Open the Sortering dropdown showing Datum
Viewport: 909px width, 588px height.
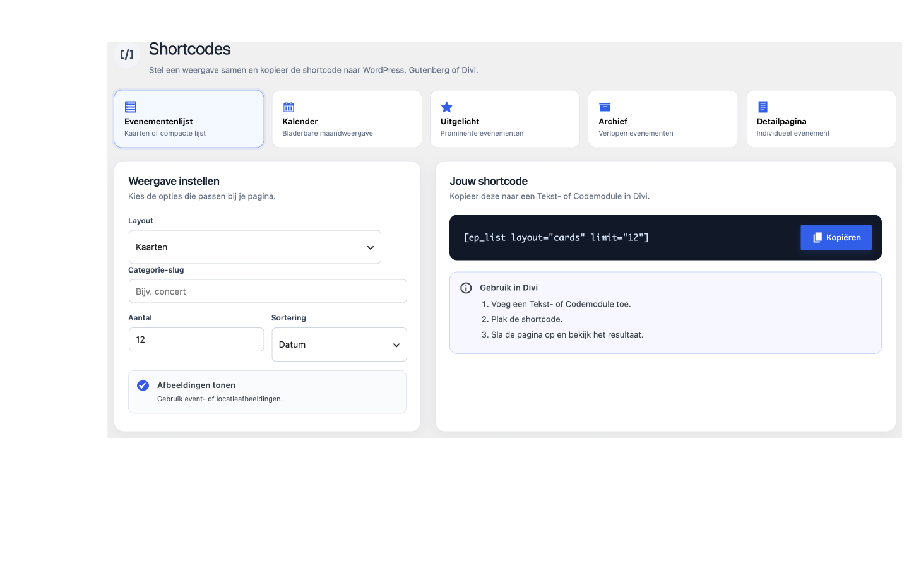339,344
